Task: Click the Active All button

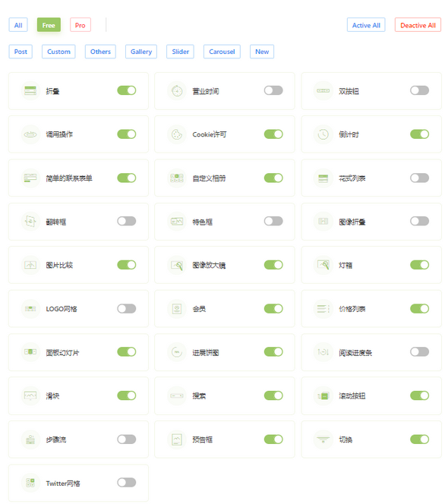Action: (x=366, y=25)
